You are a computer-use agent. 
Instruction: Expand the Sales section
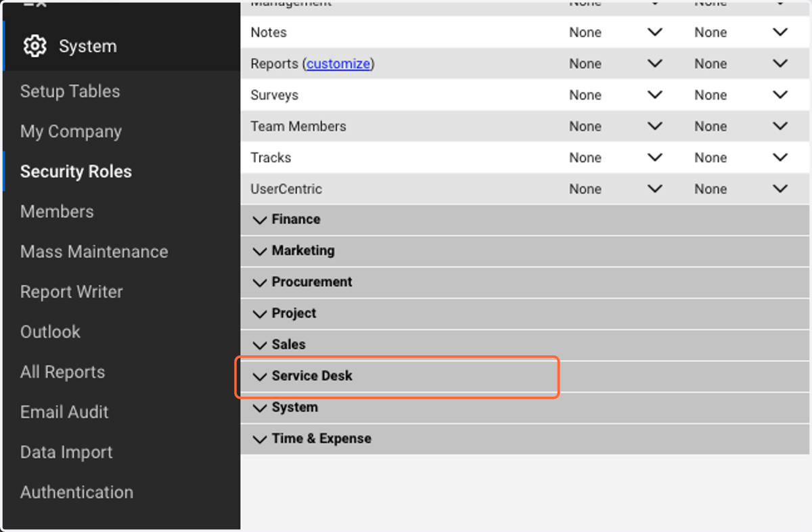tap(525, 345)
